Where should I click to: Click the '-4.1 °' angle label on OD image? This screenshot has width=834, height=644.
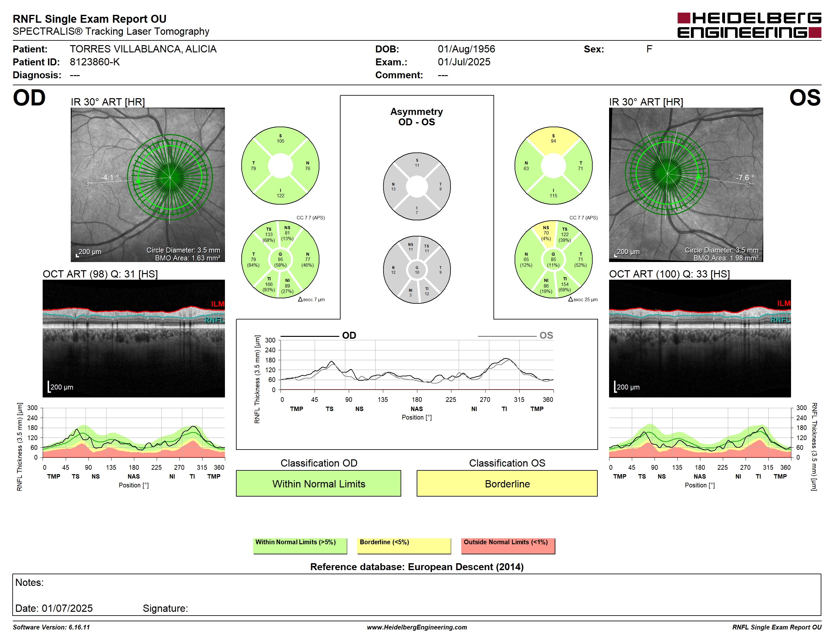[x=110, y=177]
